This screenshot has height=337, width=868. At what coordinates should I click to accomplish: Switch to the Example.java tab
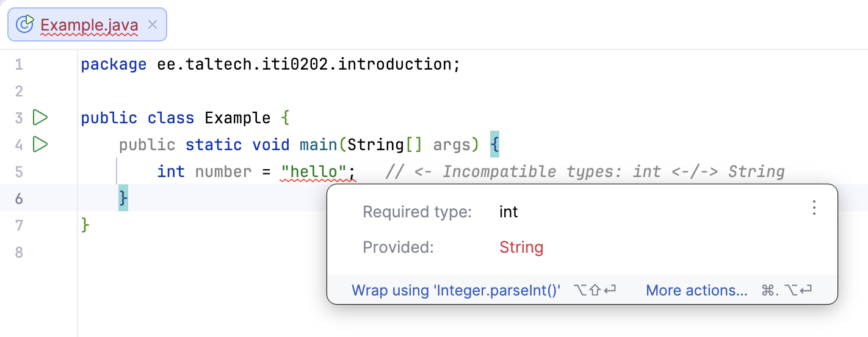click(x=89, y=25)
